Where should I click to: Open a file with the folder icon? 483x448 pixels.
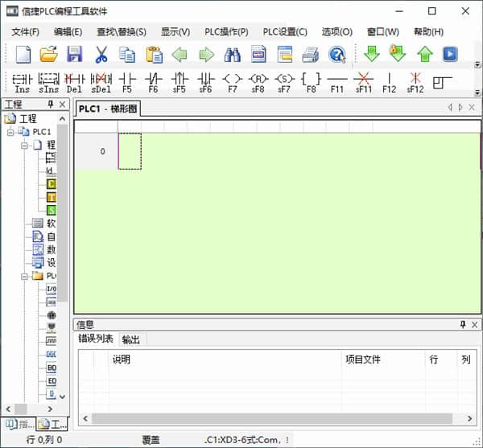48,55
